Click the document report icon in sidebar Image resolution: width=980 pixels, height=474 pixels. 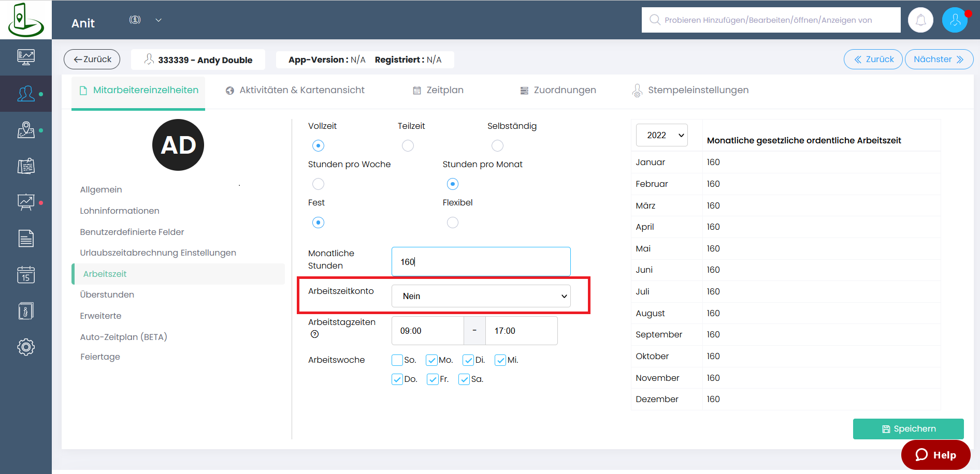pos(26,239)
